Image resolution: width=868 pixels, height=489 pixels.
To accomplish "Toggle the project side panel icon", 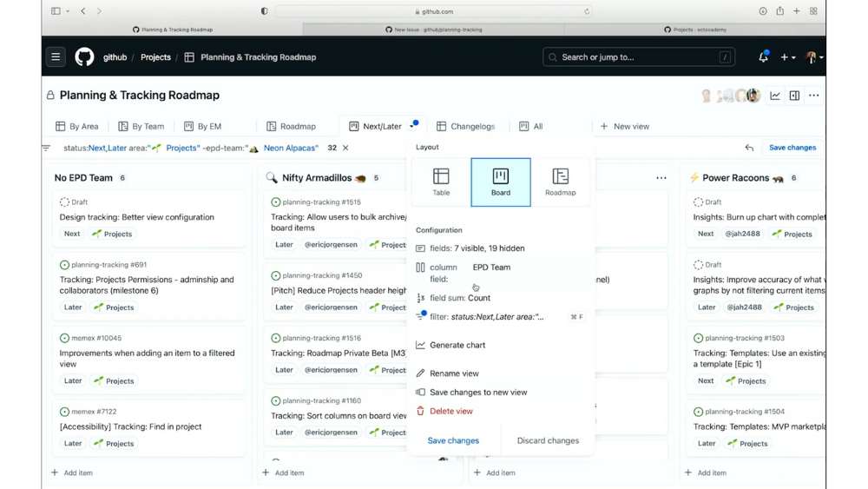I will coord(794,96).
